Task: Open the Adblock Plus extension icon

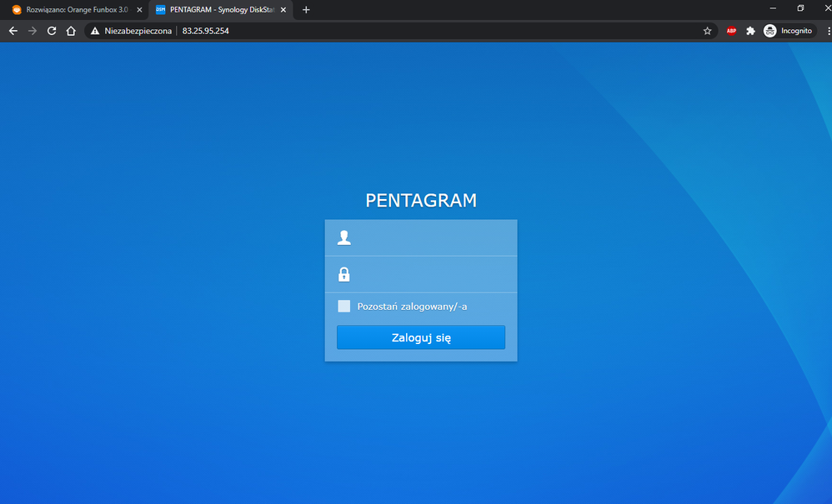Action: click(731, 31)
